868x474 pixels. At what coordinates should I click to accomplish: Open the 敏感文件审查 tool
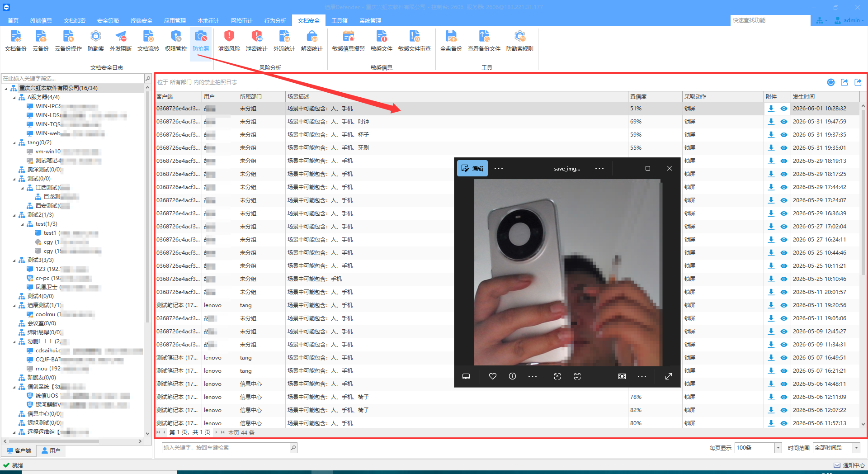tap(415, 41)
